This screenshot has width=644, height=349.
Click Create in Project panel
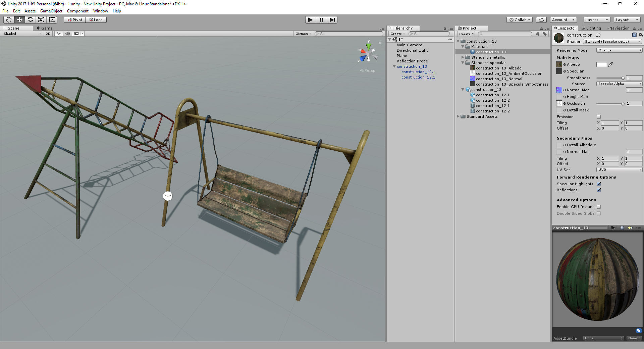click(466, 34)
